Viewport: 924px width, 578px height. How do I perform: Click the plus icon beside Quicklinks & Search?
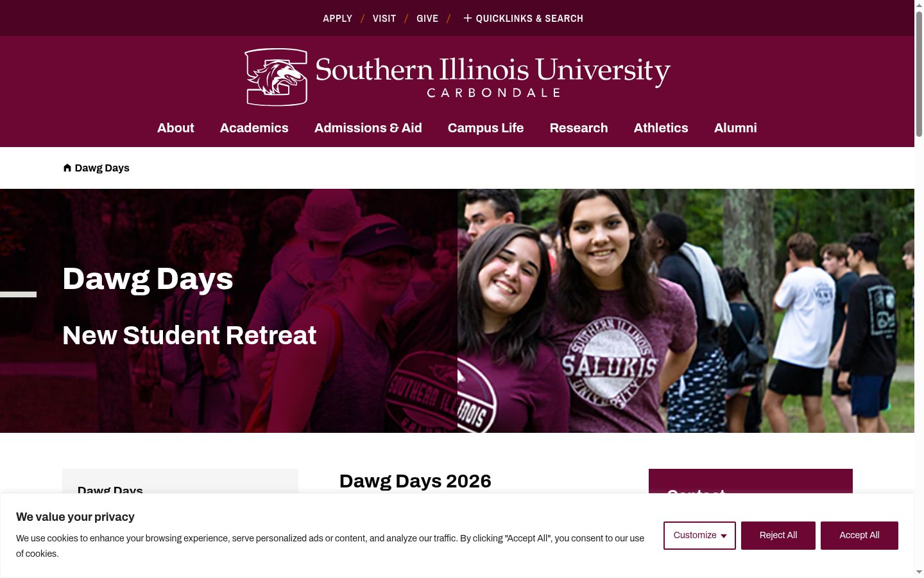(467, 18)
